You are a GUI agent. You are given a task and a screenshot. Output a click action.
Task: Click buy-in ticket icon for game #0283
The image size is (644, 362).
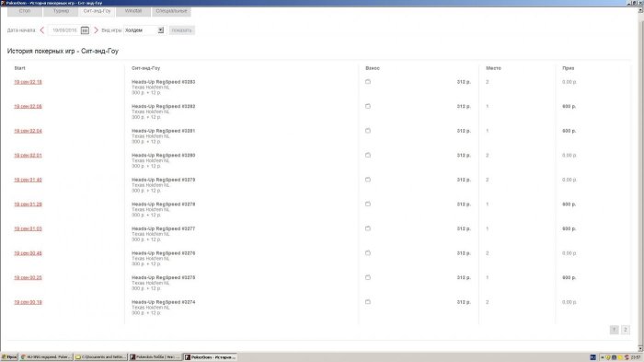pos(368,82)
